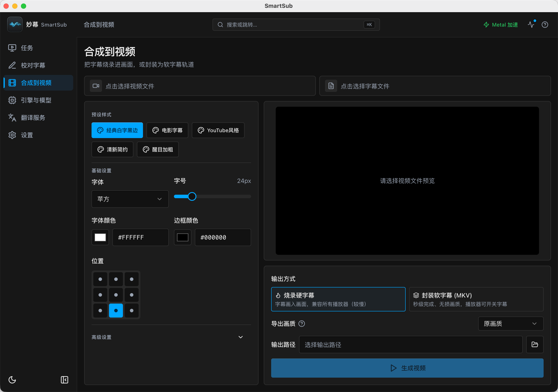558x392 pixels.
Task: Select the 经典白字黑边 preset style
Action: coord(117,130)
